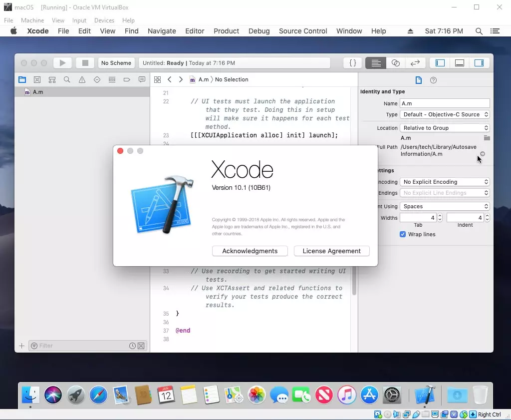Toggle the Wrap lines checkbox

pos(403,234)
